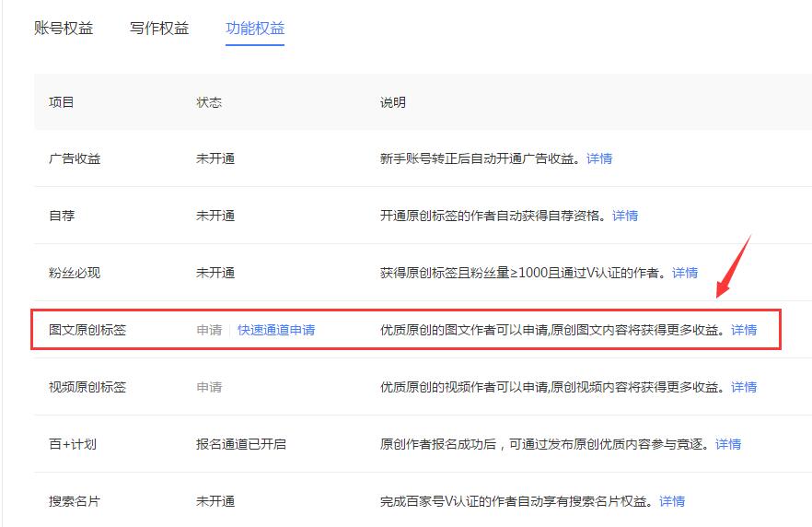The width and height of the screenshot is (812, 527).
Task: Click 未开通 status in 粉丝必现 row
Action: click(215, 273)
